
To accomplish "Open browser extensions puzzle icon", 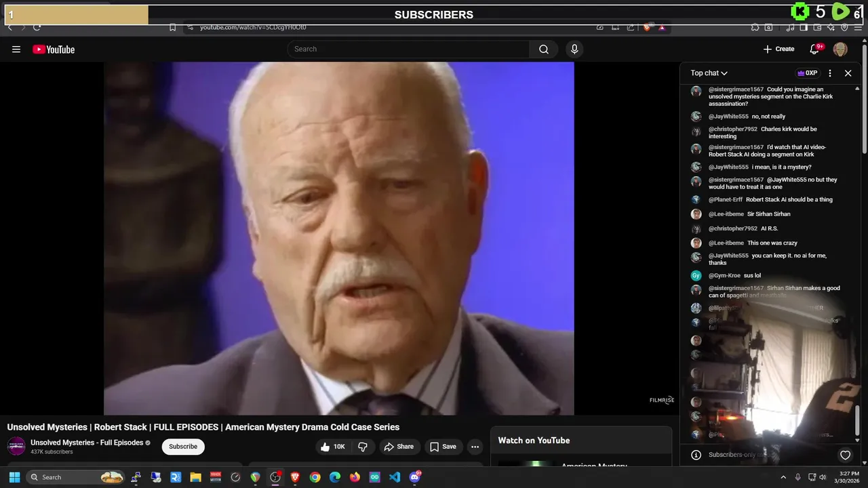I will click(x=755, y=28).
